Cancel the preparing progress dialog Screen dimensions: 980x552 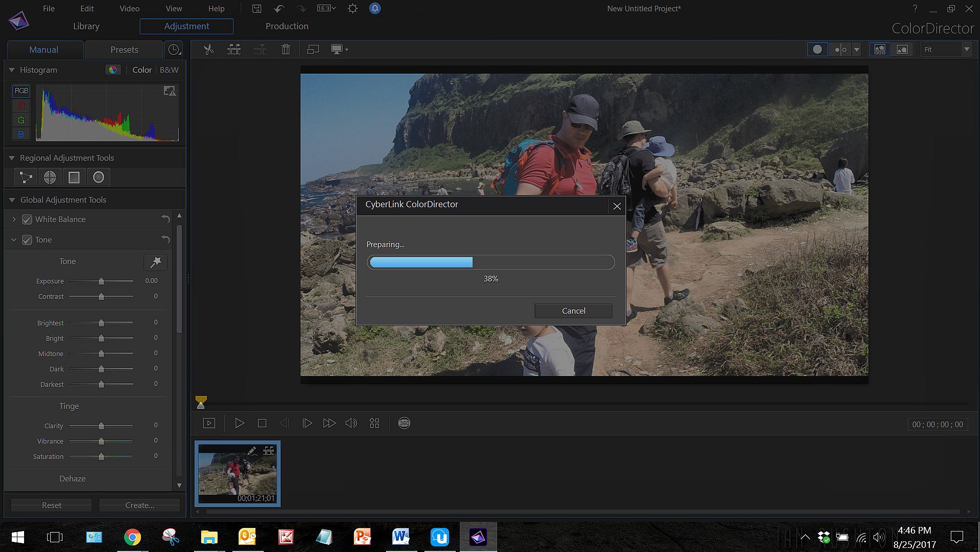click(573, 311)
